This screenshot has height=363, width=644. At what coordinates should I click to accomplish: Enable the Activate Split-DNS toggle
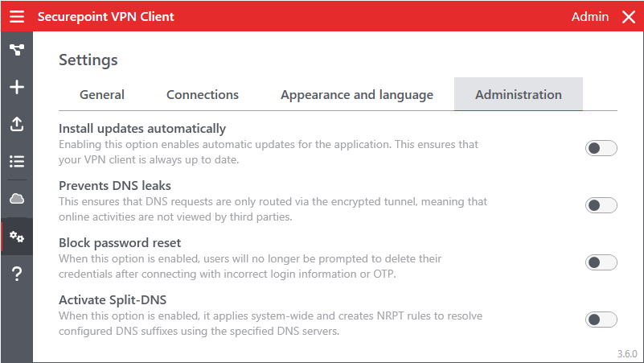[601, 320]
